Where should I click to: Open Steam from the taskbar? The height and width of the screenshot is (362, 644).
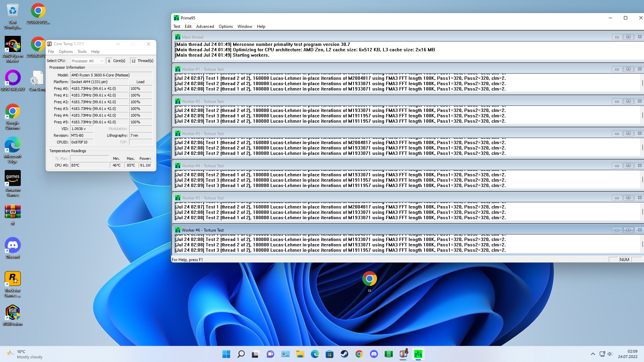click(x=344, y=354)
